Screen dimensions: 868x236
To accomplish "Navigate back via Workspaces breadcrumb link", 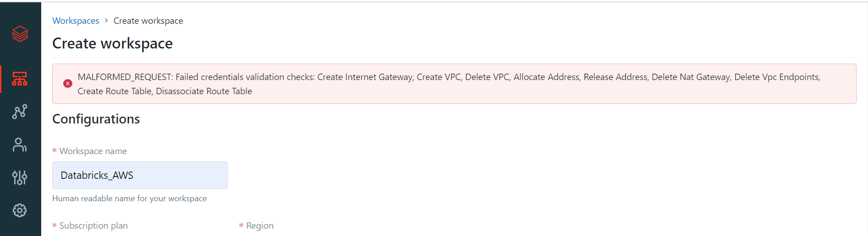I will pos(76,21).
